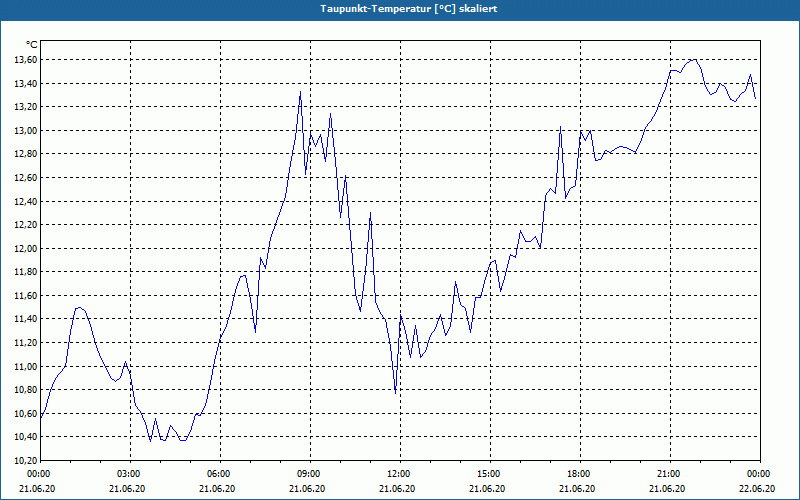Click the 10,80 y-axis label

pos(26,390)
